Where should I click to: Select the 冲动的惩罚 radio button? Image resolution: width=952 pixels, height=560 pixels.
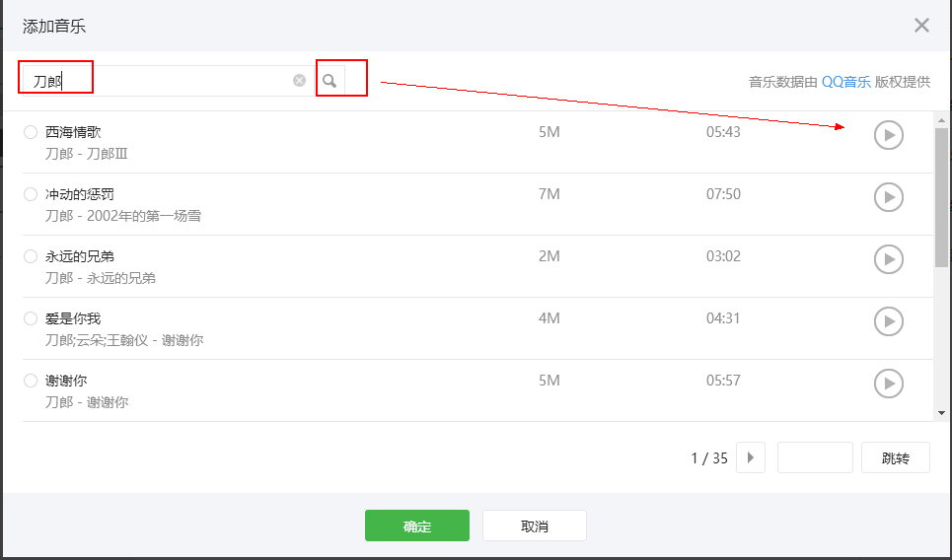pos(31,194)
